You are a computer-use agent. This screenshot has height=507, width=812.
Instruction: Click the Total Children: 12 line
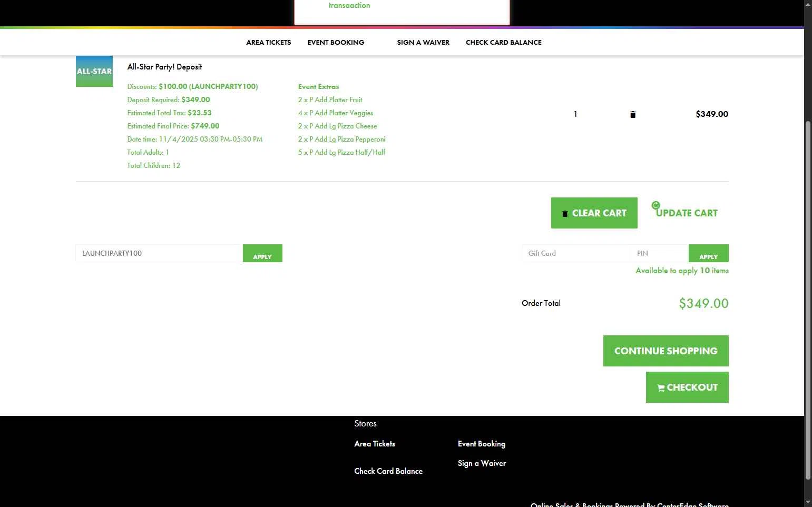153,165
